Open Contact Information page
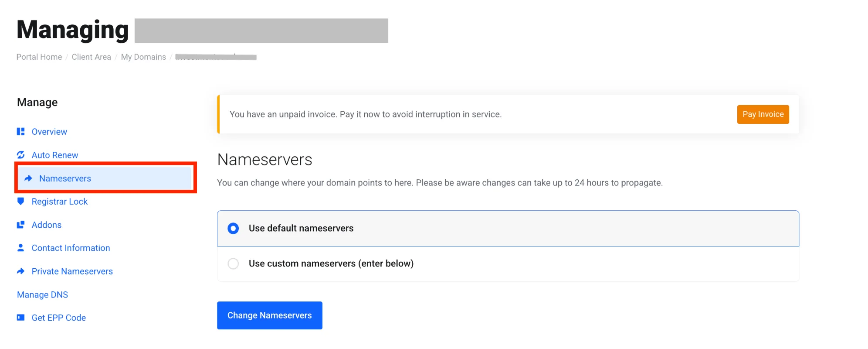 click(x=71, y=248)
